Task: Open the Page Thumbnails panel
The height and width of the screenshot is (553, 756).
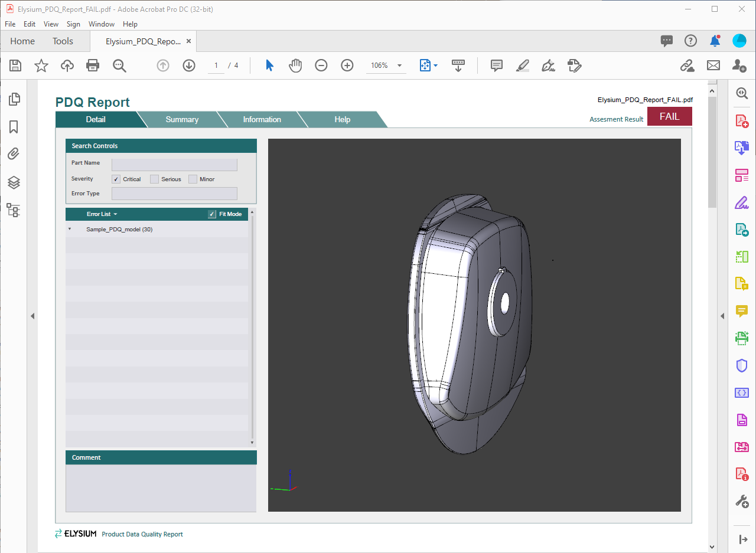Action: click(x=13, y=99)
